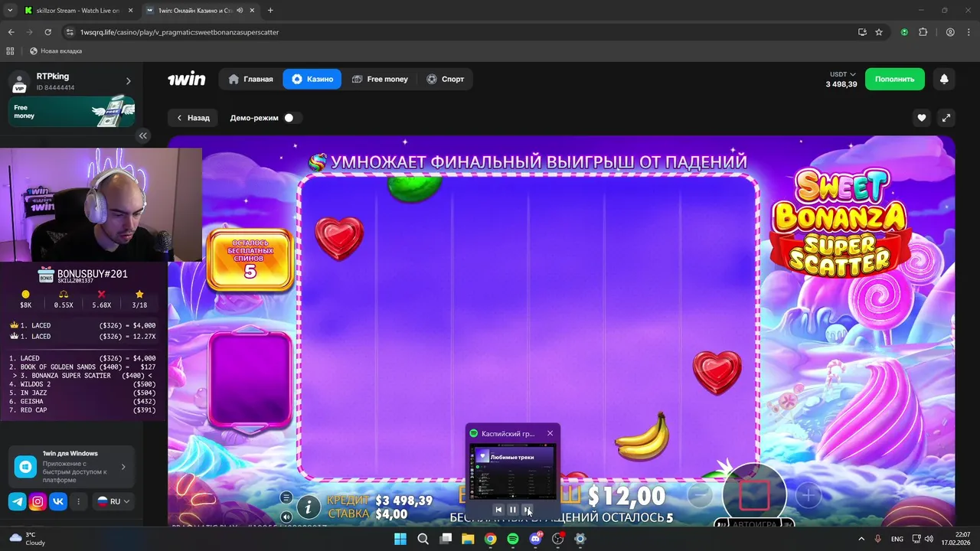This screenshot has height=551, width=980.
Task: Open the weather widget 3°C Cloudy
Action: (26, 539)
